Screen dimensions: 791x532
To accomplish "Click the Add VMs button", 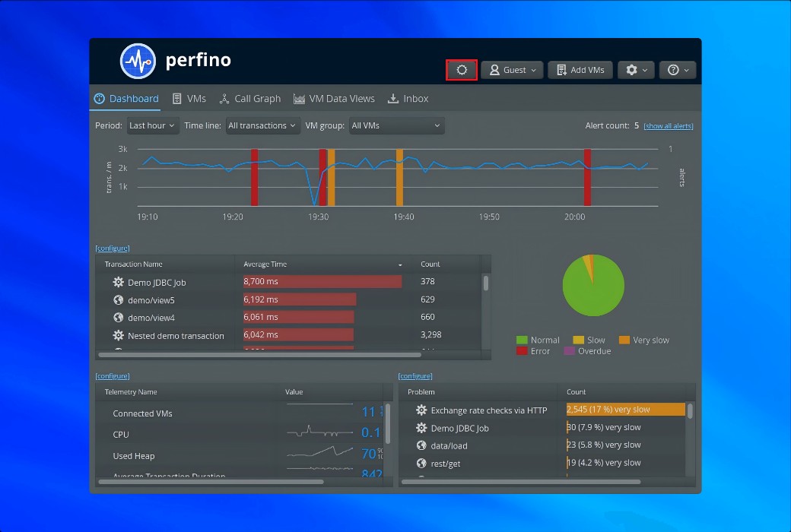I will [x=580, y=70].
